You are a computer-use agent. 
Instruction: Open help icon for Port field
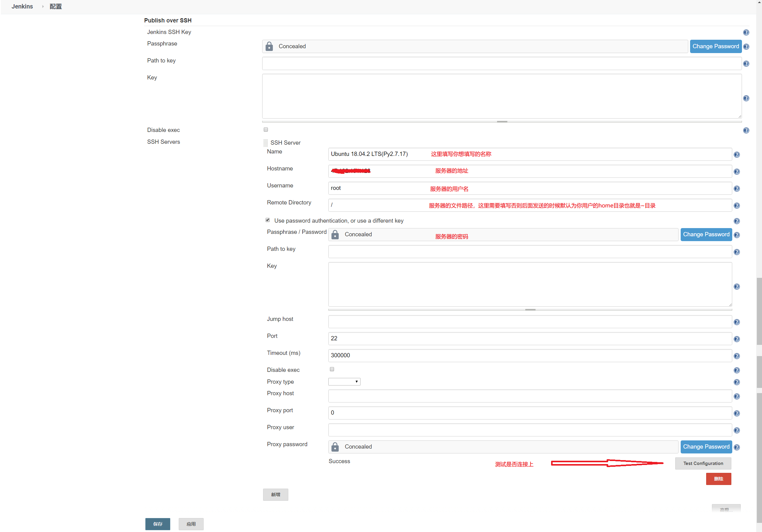tap(737, 339)
